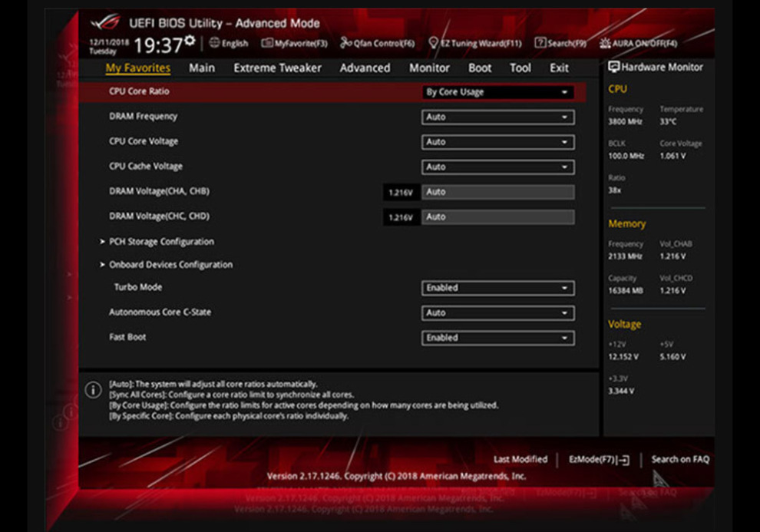Click the 33°C temperature value

(668, 121)
